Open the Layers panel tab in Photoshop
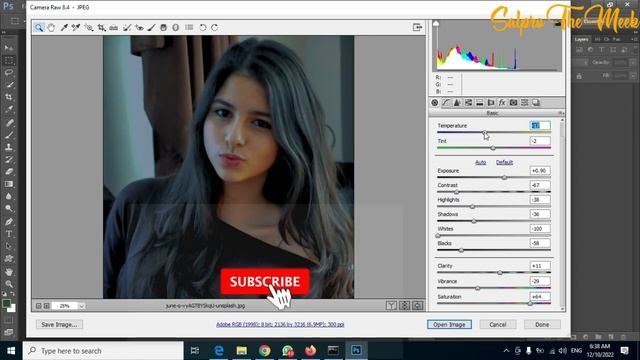 (x=582, y=39)
